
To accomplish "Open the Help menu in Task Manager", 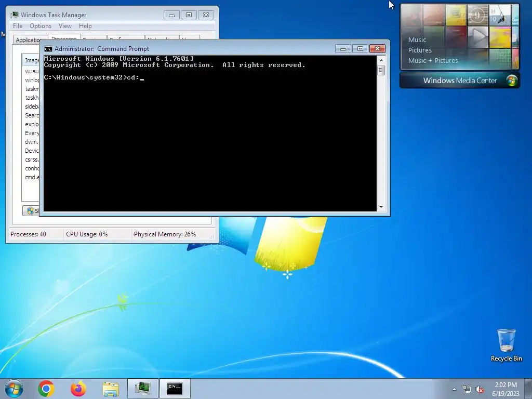I will [85, 26].
